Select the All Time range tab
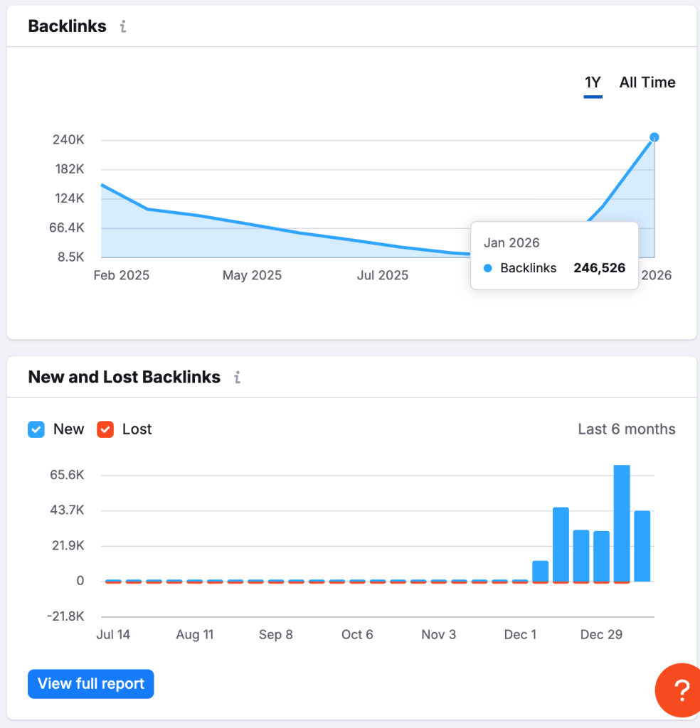700x728 pixels. pyautogui.click(x=647, y=82)
